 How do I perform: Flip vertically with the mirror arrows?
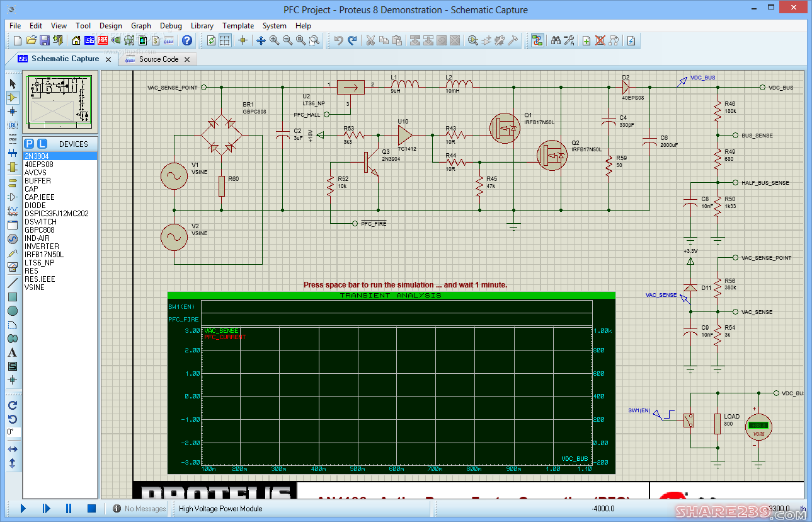tap(13, 463)
